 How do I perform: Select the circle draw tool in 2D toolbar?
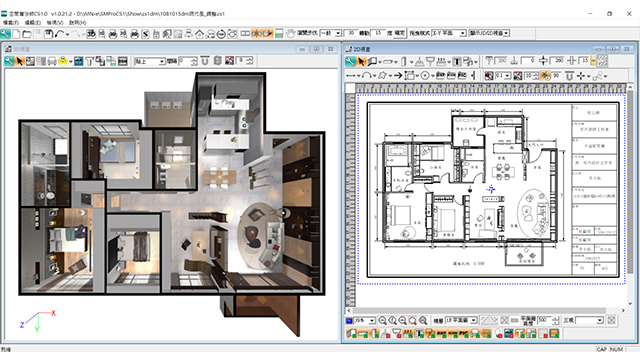click(x=425, y=76)
